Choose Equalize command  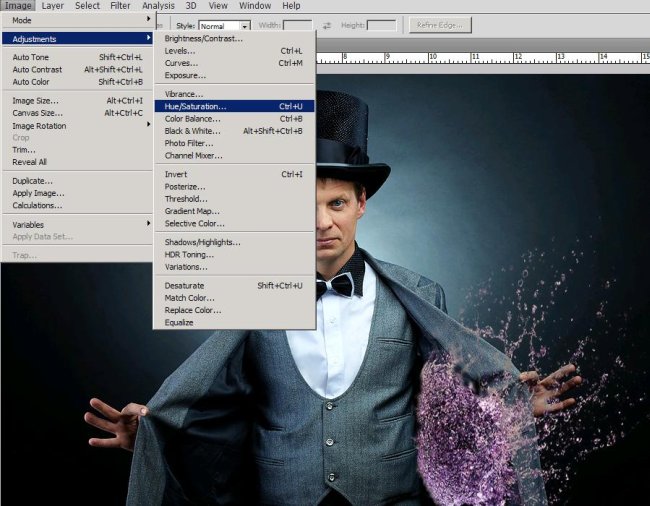point(234,322)
